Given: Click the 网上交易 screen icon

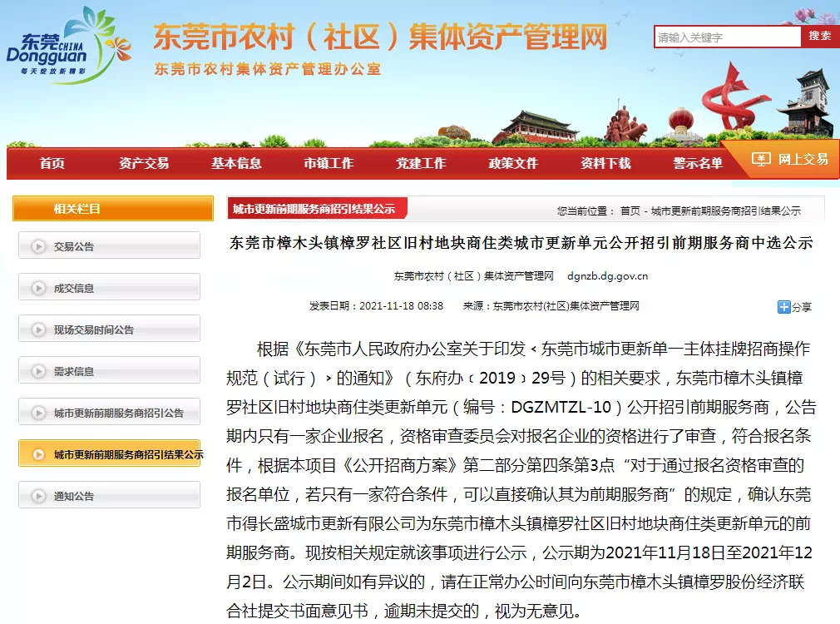Looking at the screenshot, I should pyautogui.click(x=761, y=159).
